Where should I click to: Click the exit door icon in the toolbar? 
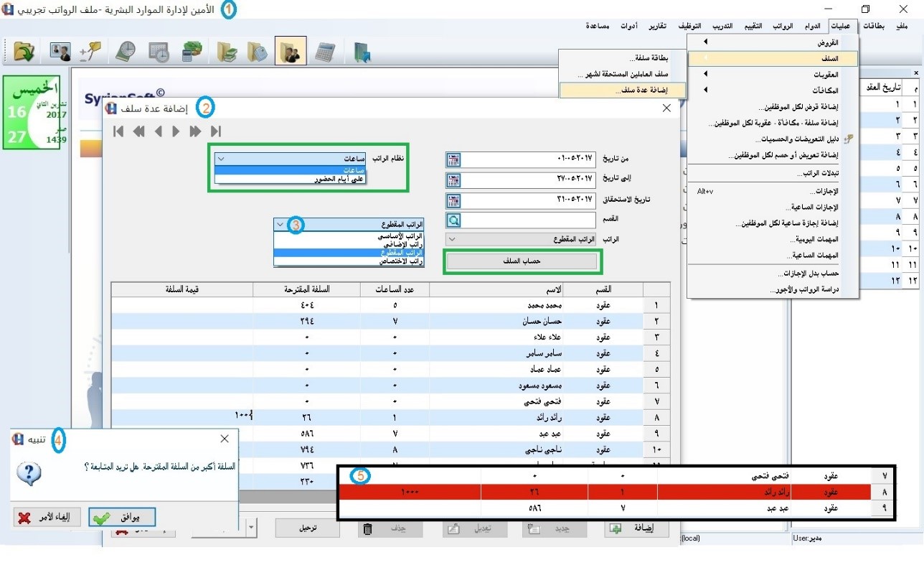(362, 52)
